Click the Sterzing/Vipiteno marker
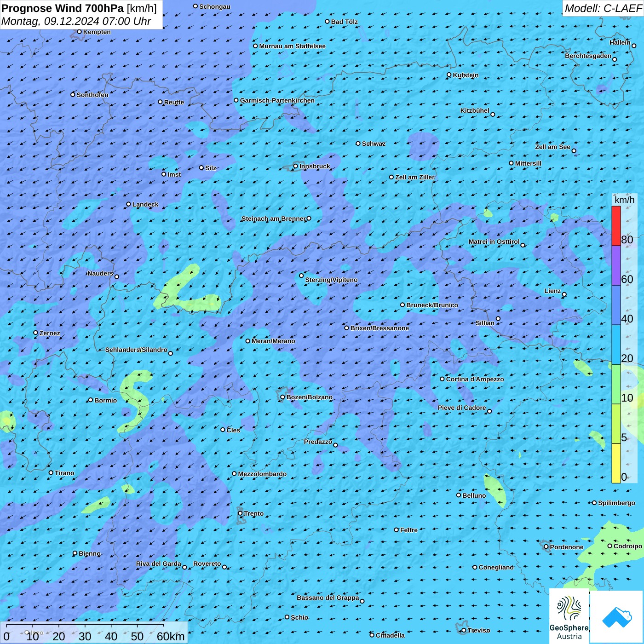This screenshot has height=644, width=644. pos(302,276)
